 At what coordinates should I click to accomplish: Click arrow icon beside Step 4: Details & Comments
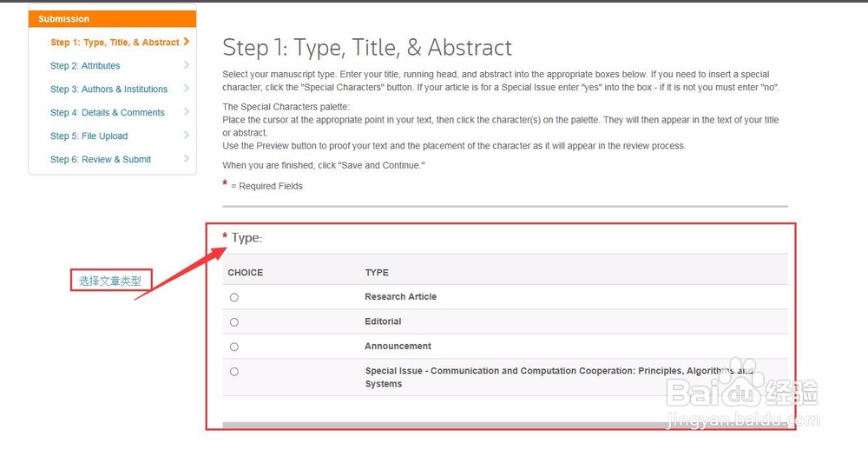tap(187, 111)
